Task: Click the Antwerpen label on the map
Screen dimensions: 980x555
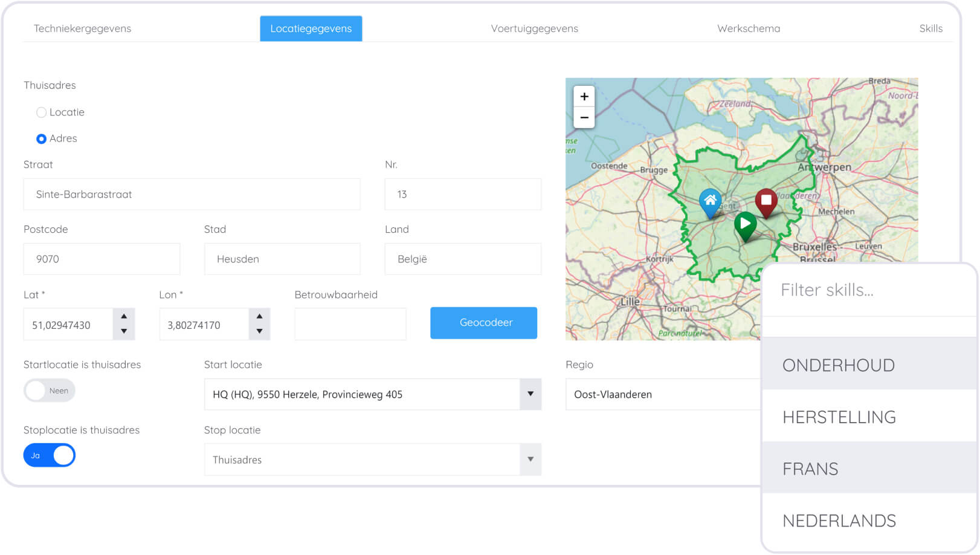Action: [x=824, y=167]
